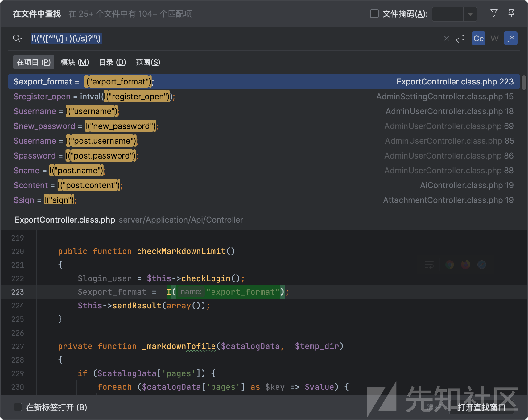The height and width of the screenshot is (420, 528).
Task: Select the $password post.password result
Action: (x=264, y=155)
